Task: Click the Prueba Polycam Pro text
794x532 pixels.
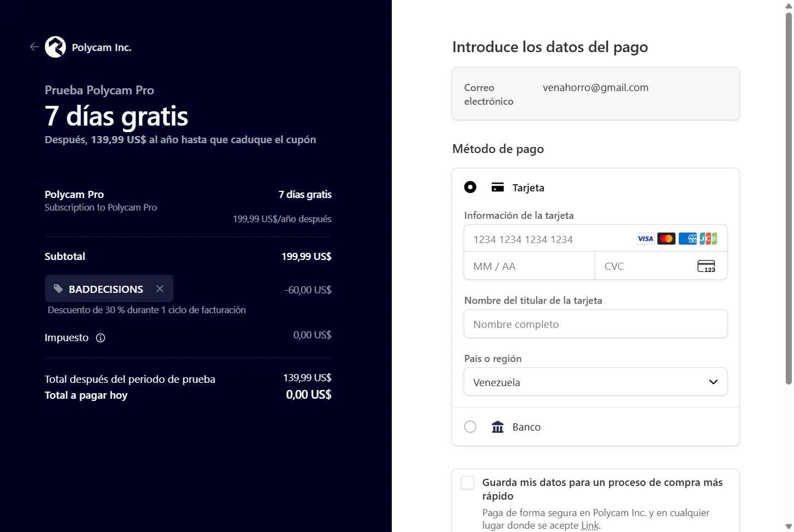Action: click(x=99, y=90)
